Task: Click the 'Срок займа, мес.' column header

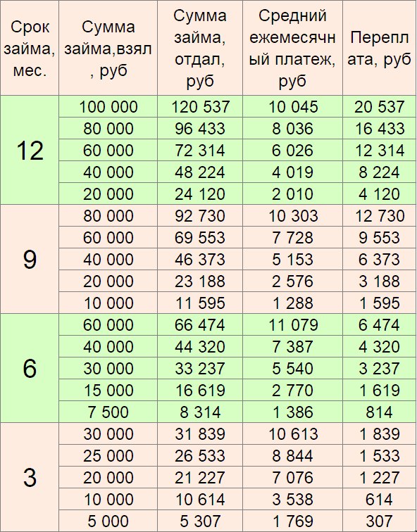Action: (30, 48)
